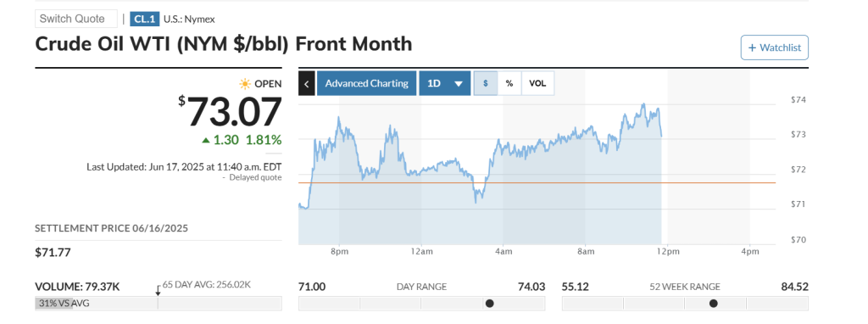This screenshot has height=324, width=868.
Task: Switch chart to dollar price view
Action: (486, 83)
